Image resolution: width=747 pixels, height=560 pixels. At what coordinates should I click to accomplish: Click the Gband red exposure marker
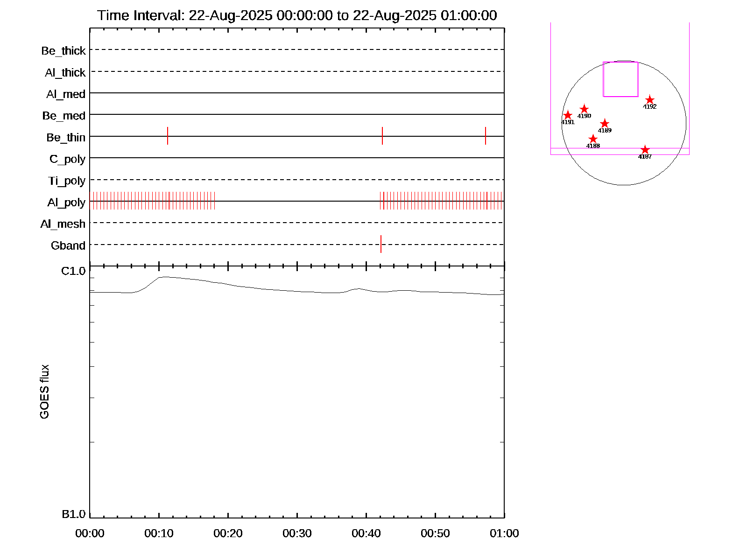(x=381, y=244)
